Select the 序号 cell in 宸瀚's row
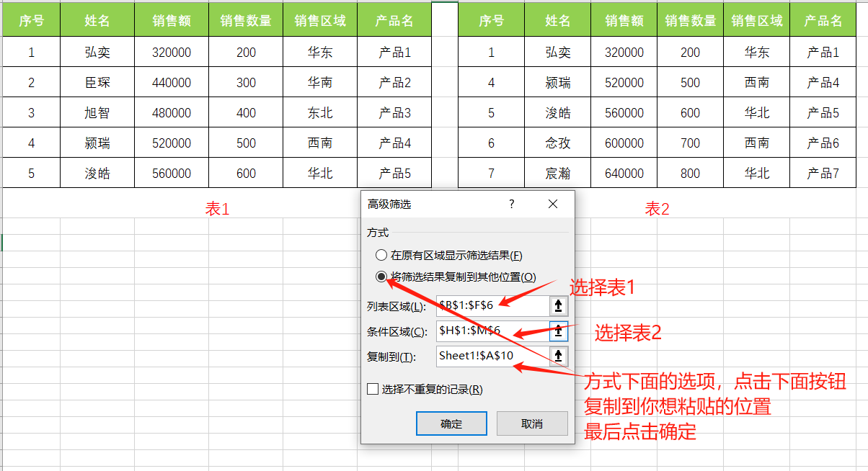Viewport: 868px width, 471px height. click(491, 174)
